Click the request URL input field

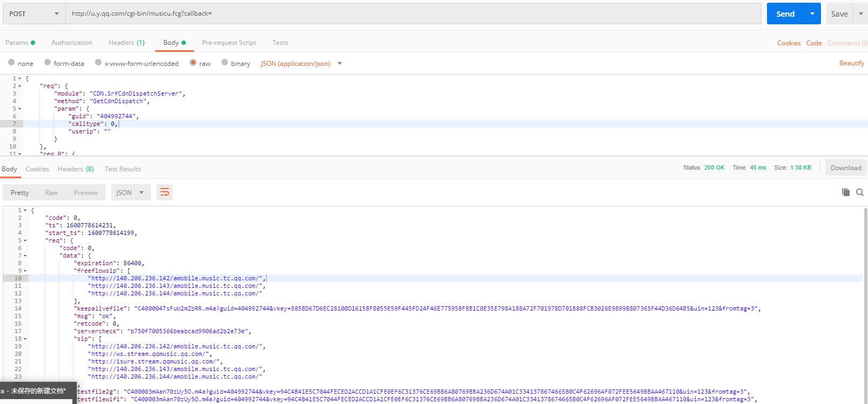pyautogui.click(x=413, y=14)
